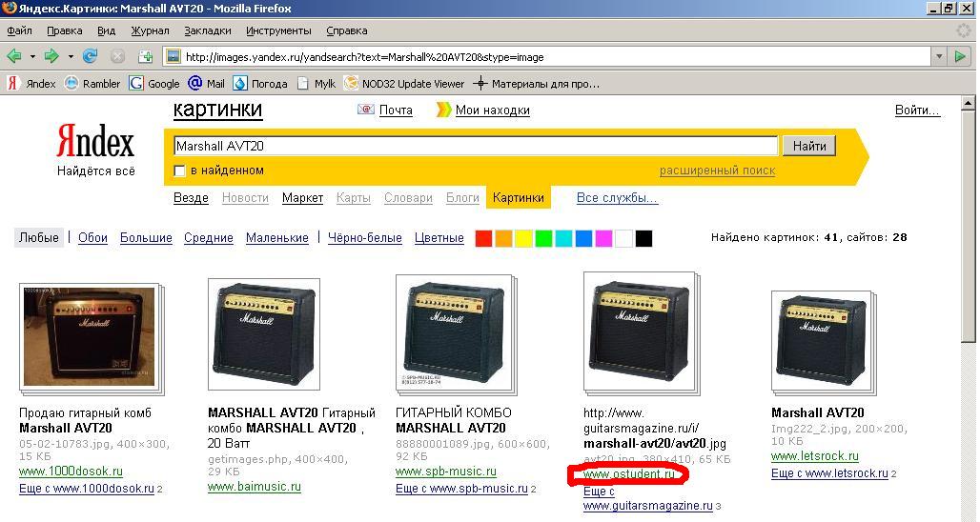
Task: Expand the Forward history dropdown arrow
Action: [71, 57]
